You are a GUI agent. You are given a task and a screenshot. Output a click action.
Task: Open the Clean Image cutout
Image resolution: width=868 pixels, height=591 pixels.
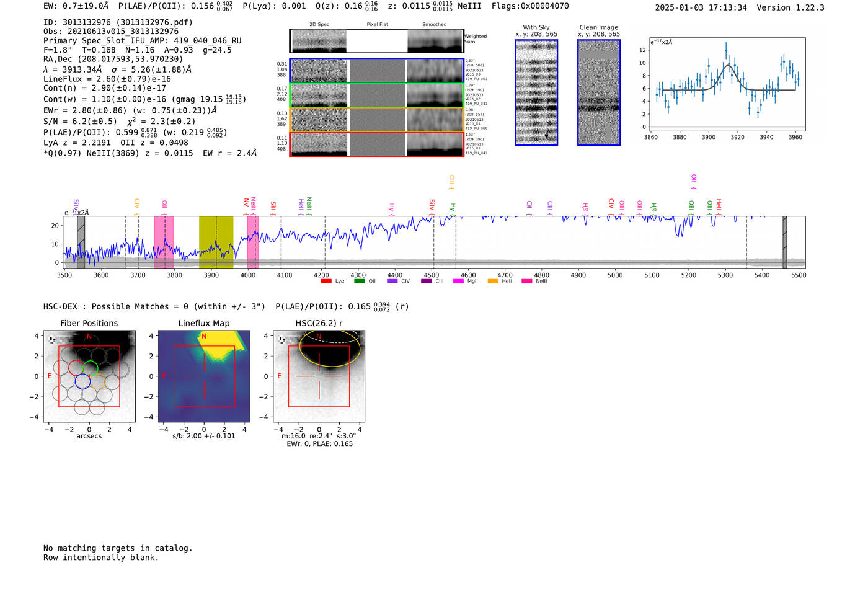(599, 92)
